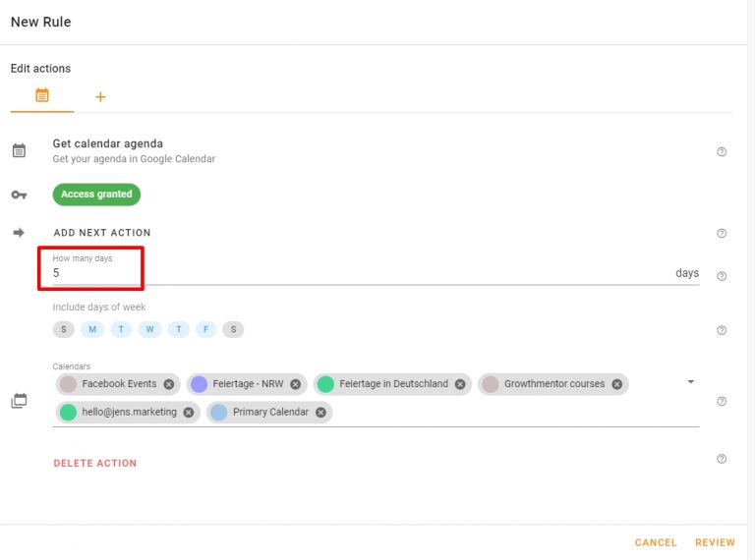The image size is (755, 560).
Task: Toggle Sunday in days of week
Action: [64, 329]
